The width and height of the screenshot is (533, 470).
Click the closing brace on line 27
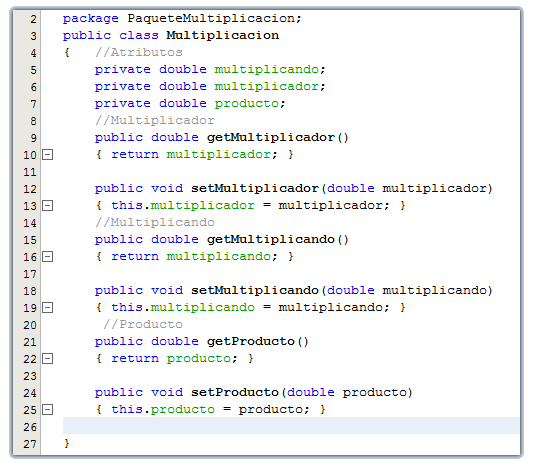tap(67, 443)
